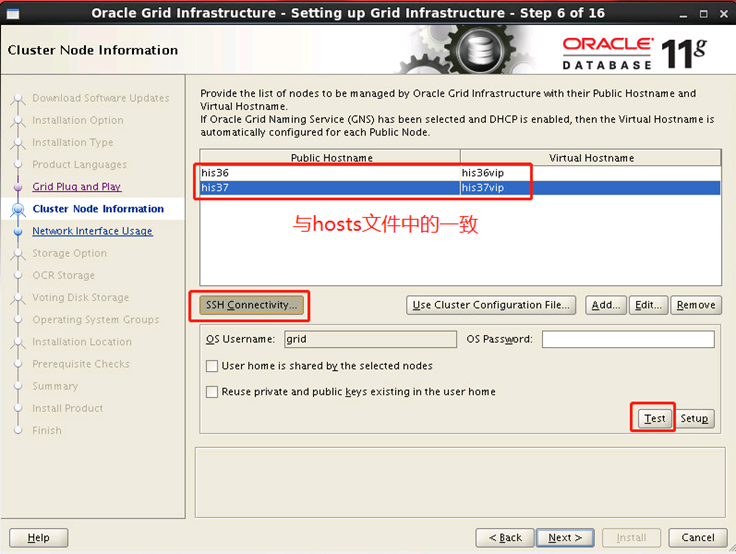The height and width of the screenshot is (554, 736).
Task: Edit the selected node entry
Action: pos(648,305)
